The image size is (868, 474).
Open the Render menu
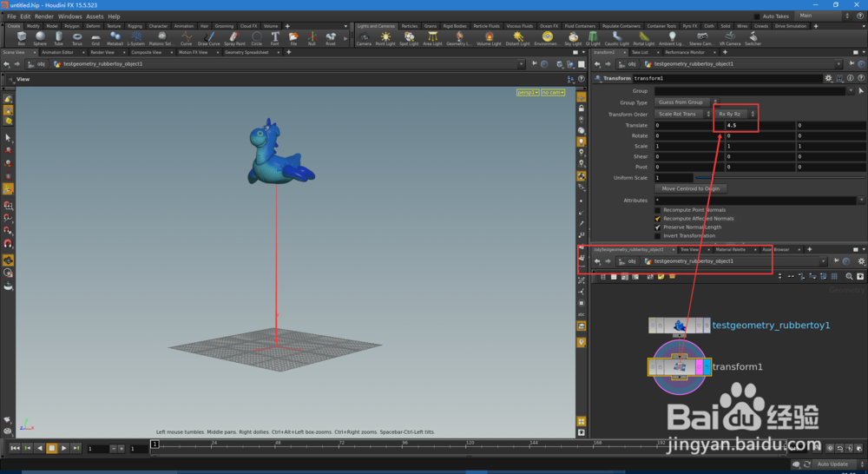(x=44, y=16)
